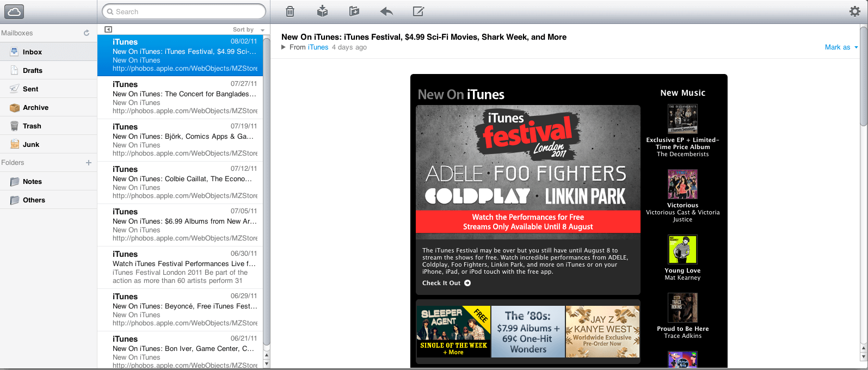
Task: Move message to folder icon
Action: point(354,11)
